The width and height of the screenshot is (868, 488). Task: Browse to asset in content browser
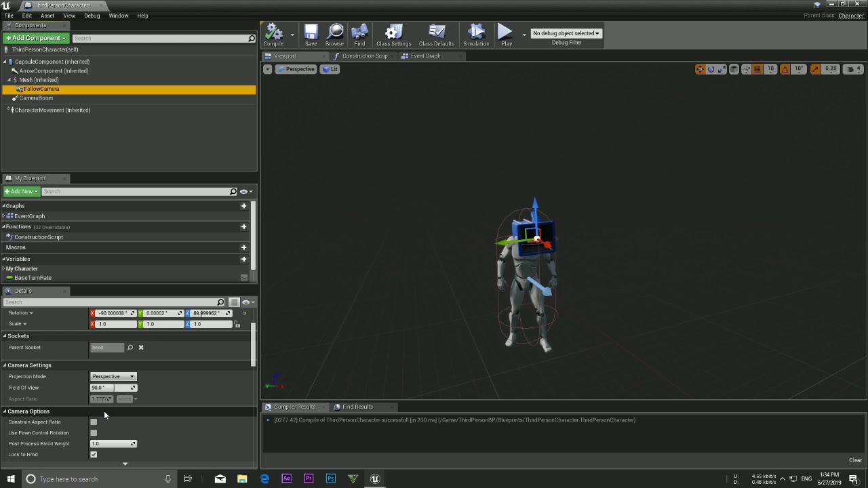334,35
